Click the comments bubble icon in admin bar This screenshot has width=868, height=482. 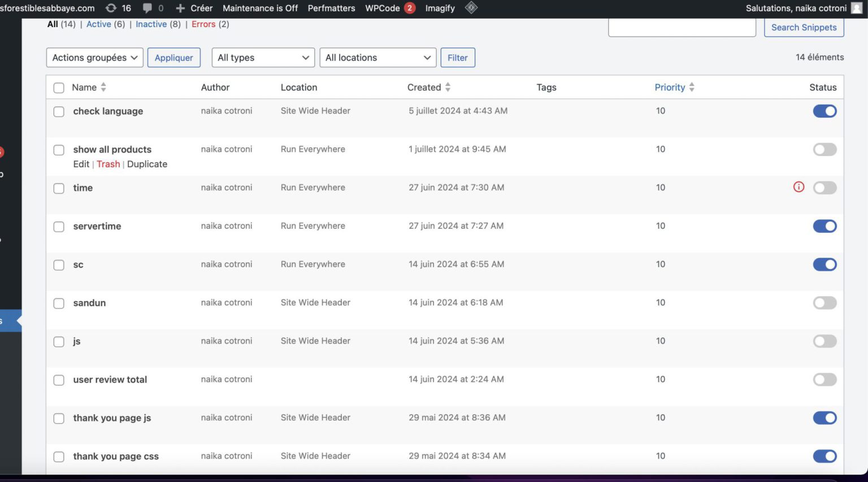coord(147,8)
